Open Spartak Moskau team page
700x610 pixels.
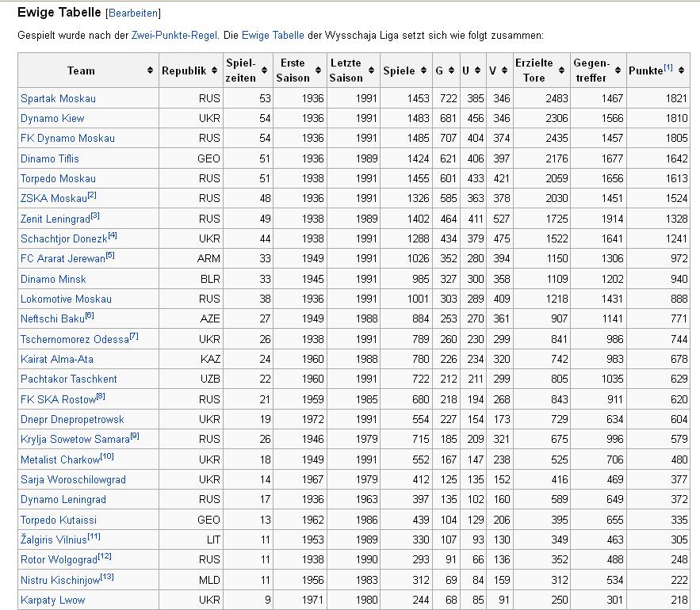[58, 98]
